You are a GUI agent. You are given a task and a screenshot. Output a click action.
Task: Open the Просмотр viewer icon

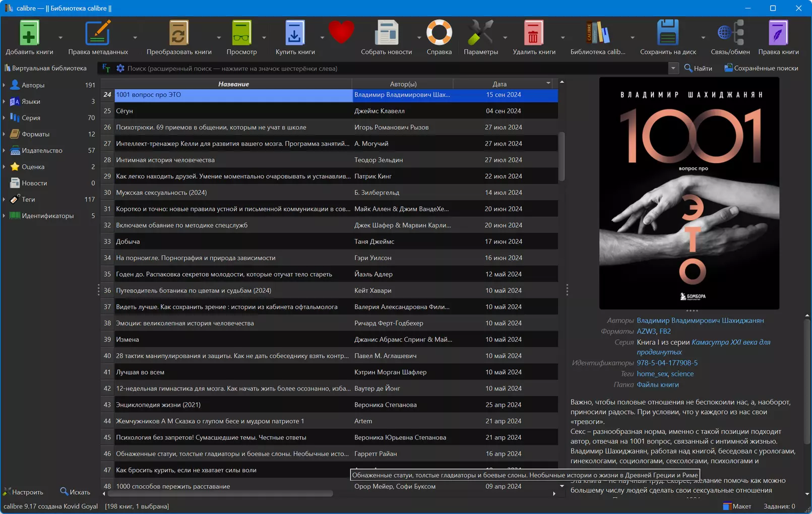tap(241, 33)
